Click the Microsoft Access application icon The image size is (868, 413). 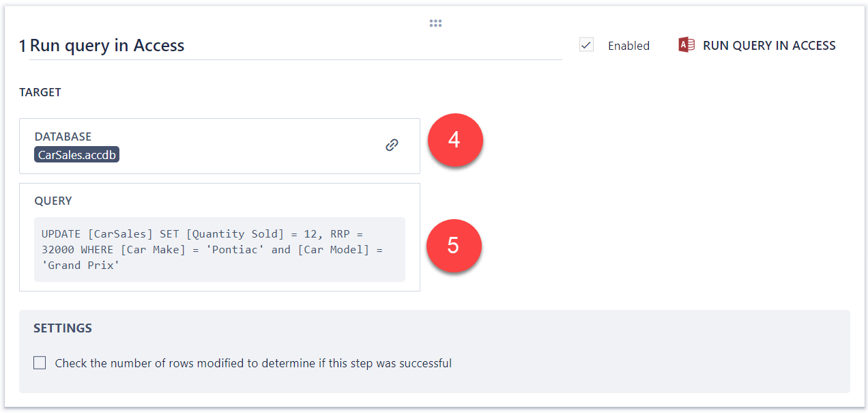point(684,44)
